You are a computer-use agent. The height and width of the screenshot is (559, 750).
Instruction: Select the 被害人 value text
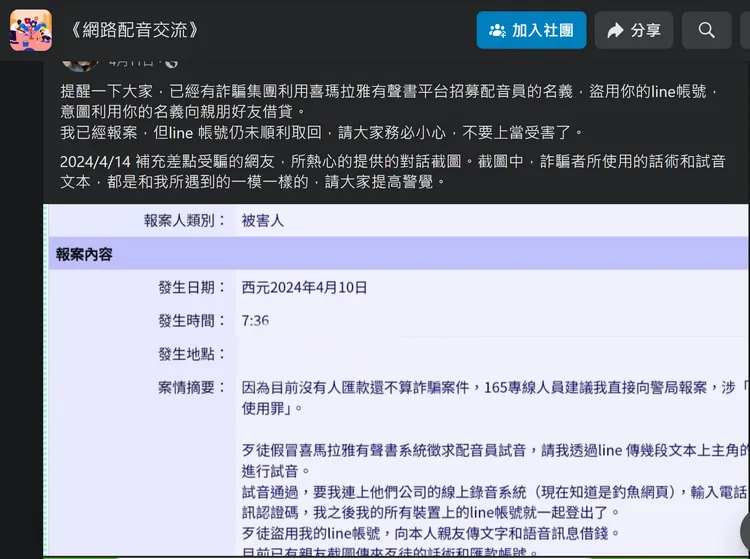point(263,220)
